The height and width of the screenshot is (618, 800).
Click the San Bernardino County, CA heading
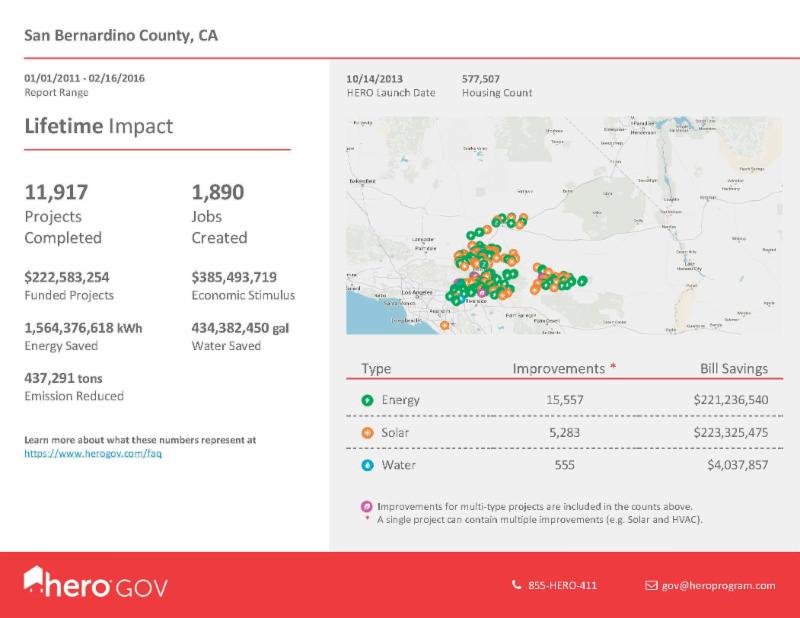121,35
